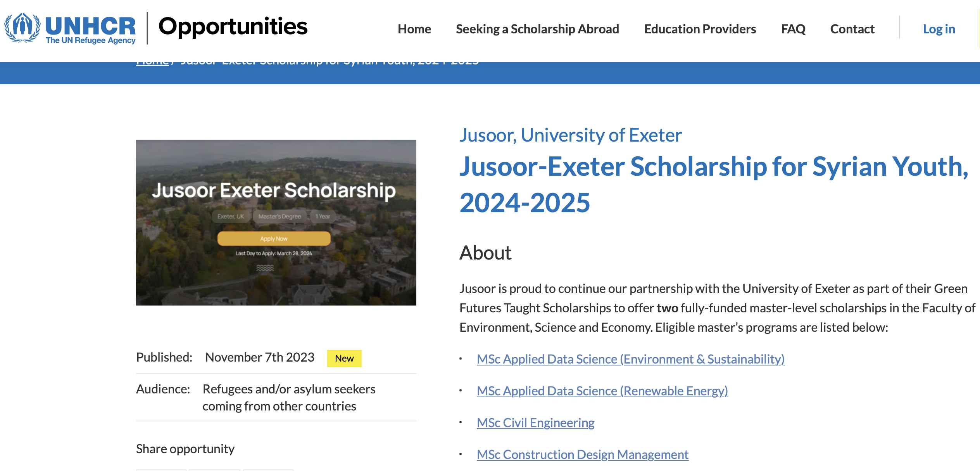This screenshot has height=471, width=980.
Task: Open the Seeking a Scholarship Abroad menu
Action: [x=537, y=29]
